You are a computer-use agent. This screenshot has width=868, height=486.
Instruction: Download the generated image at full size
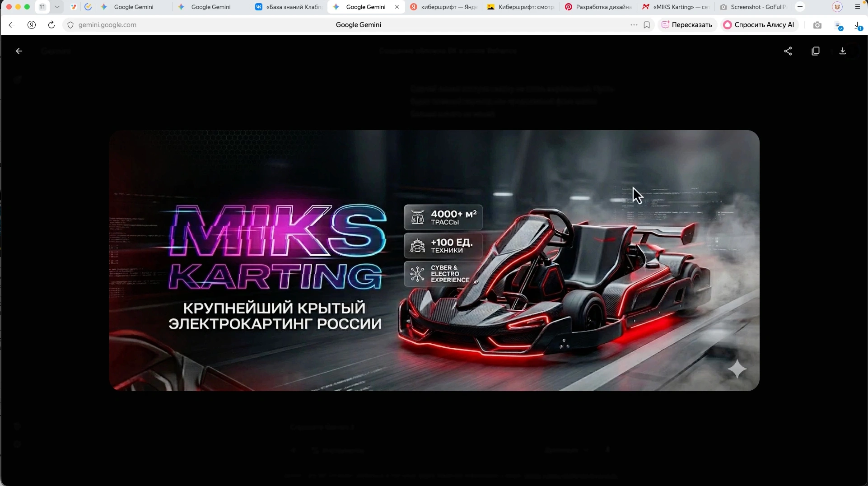(843, 51)
